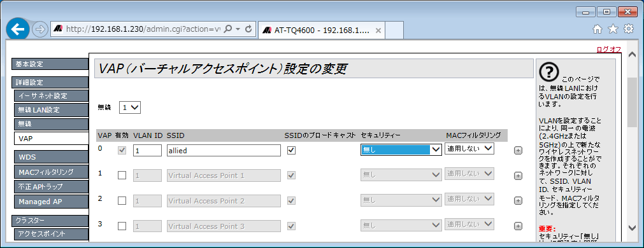The image size is (644, 248).
Task: Click the help question mark icon
Action: click(548, 72)
